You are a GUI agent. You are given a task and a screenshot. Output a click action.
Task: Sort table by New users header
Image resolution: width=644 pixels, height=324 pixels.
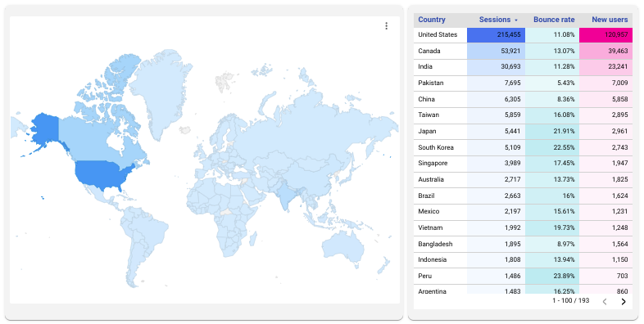[610, 20]
